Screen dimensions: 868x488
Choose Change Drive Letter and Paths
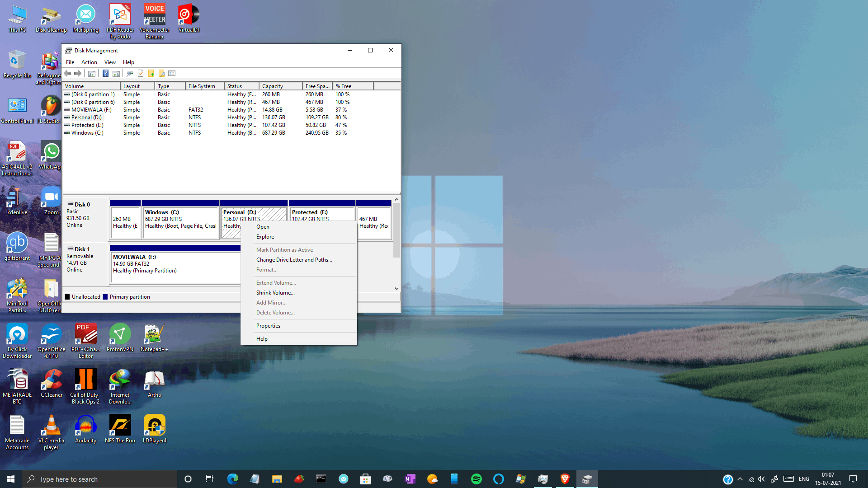pyautogui.click(x=299, y=260)
